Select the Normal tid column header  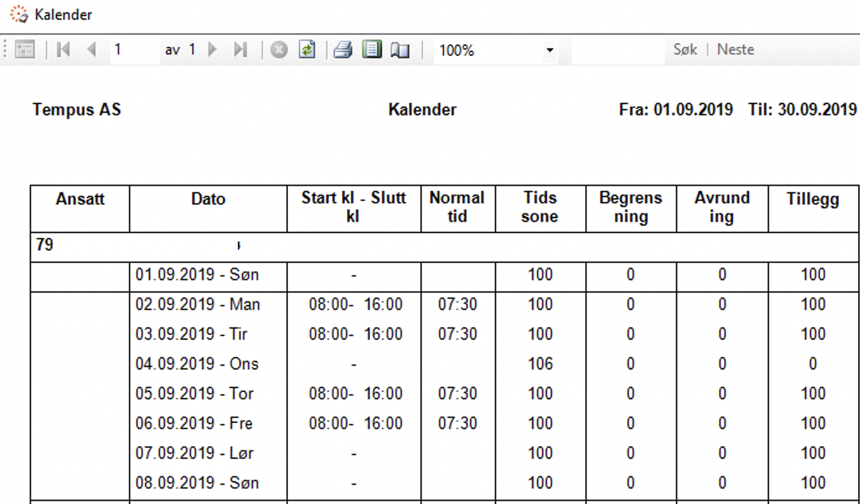point(458,208)
